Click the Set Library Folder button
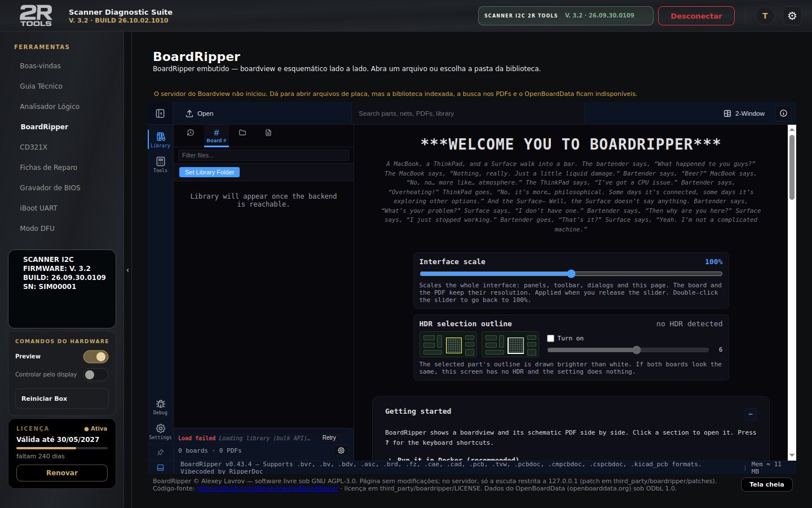Viewport: 812px width, 508px height. coord(210,172)
